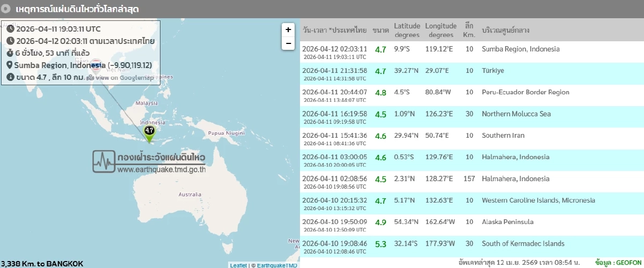The width and height of the screenshot is (644, 268).
Task: Zoom out on the earthquake map
Action: [x=288, y=43]
